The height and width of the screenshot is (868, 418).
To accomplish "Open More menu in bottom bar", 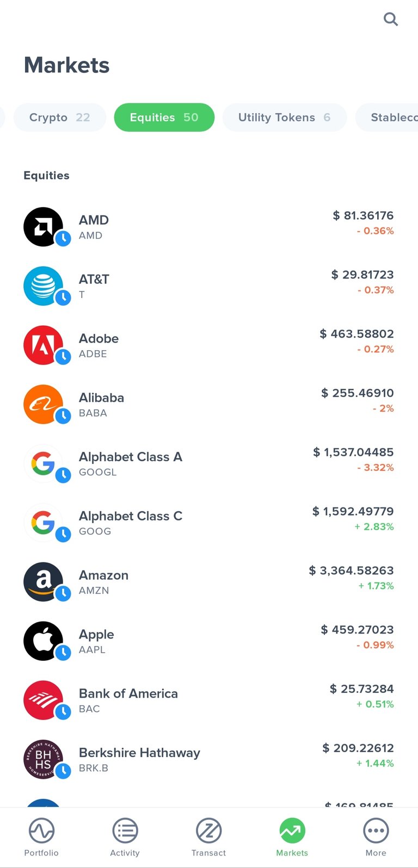I will 376,838.
